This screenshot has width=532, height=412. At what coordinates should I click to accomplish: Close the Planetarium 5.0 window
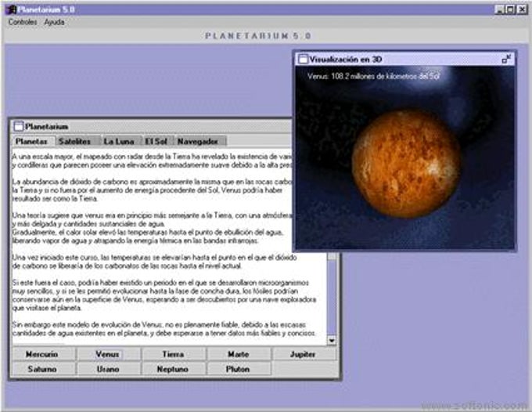pos(522,9)
